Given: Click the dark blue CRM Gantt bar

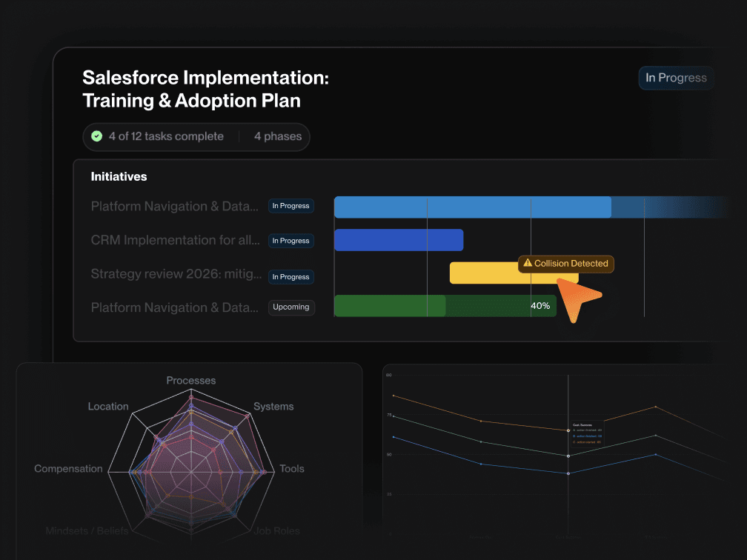Looking at the screenshot, I should (x=399, y=240).
